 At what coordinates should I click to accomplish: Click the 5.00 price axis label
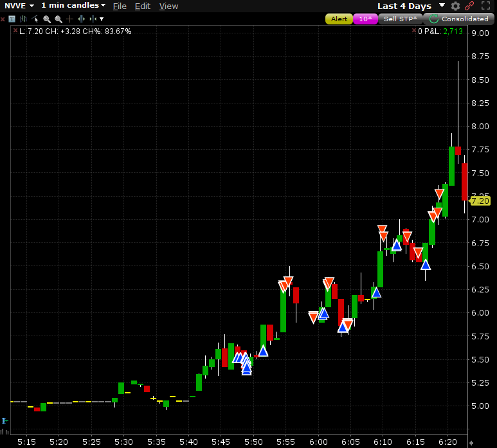pos(480,406)
